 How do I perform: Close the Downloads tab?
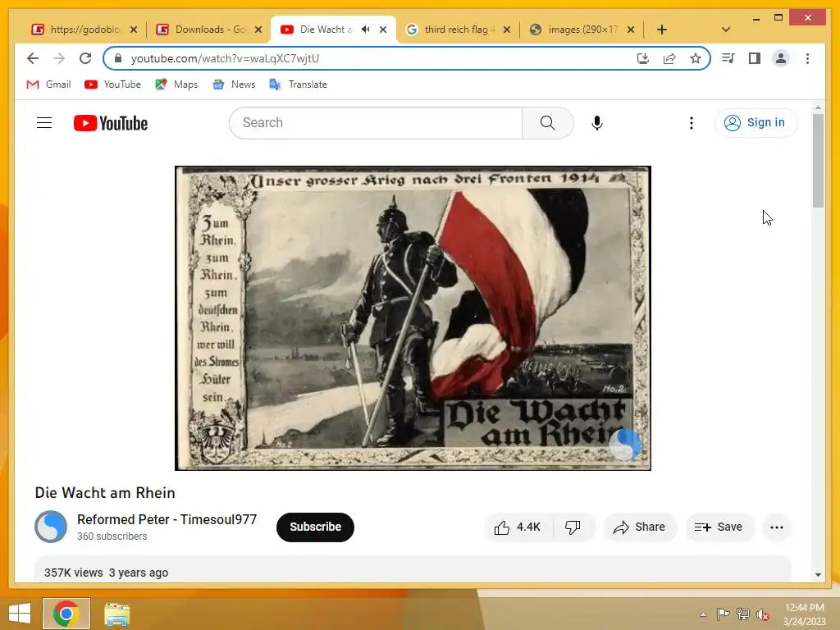coord(258,30)
